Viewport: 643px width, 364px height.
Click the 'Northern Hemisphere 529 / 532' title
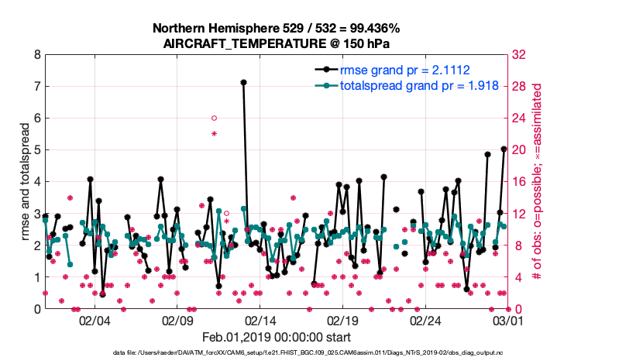click(x=276, y=29)
